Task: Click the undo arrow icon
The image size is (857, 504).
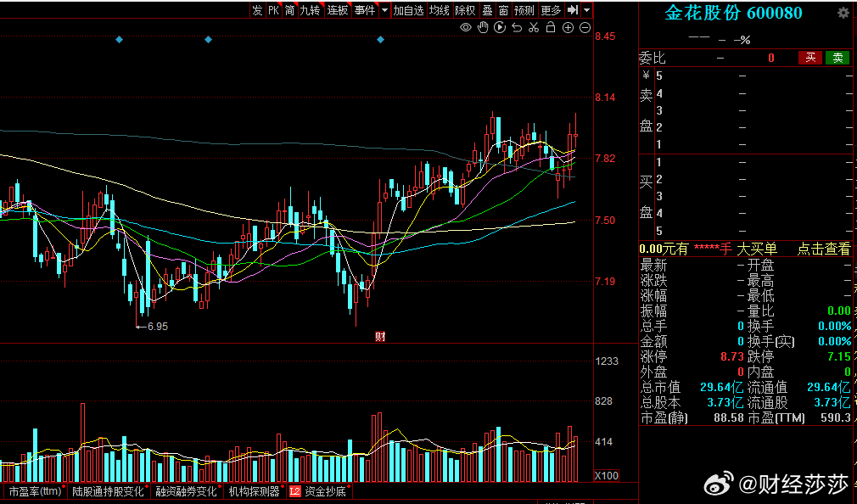Action: pos(517,27)
